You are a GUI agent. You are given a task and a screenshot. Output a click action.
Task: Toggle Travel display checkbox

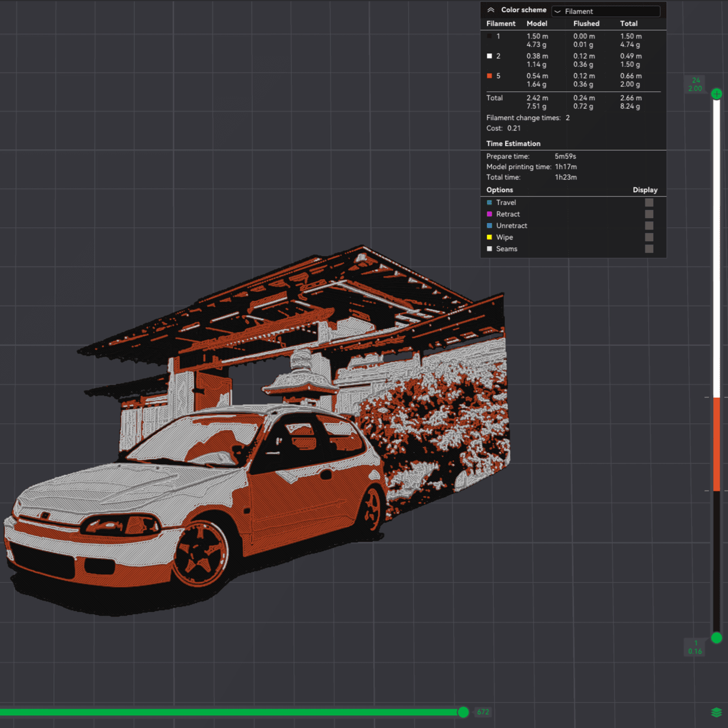(649, 203)
